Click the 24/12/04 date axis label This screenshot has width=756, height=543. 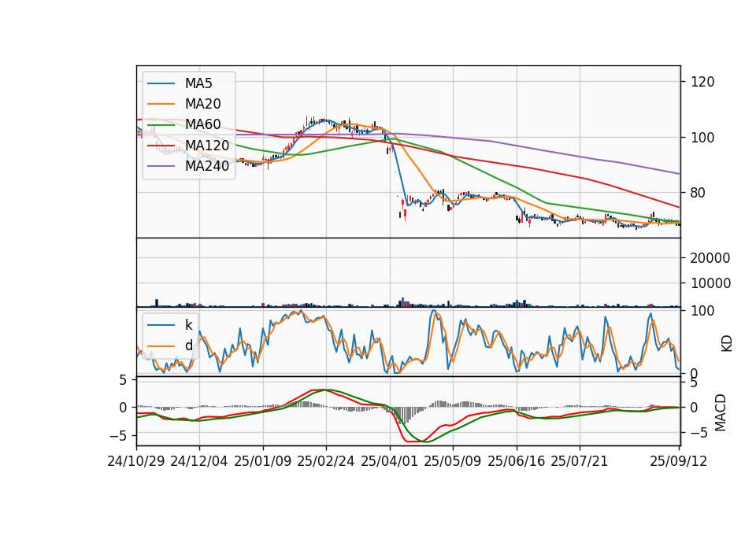pyautogui.click(x=199, y=461)
